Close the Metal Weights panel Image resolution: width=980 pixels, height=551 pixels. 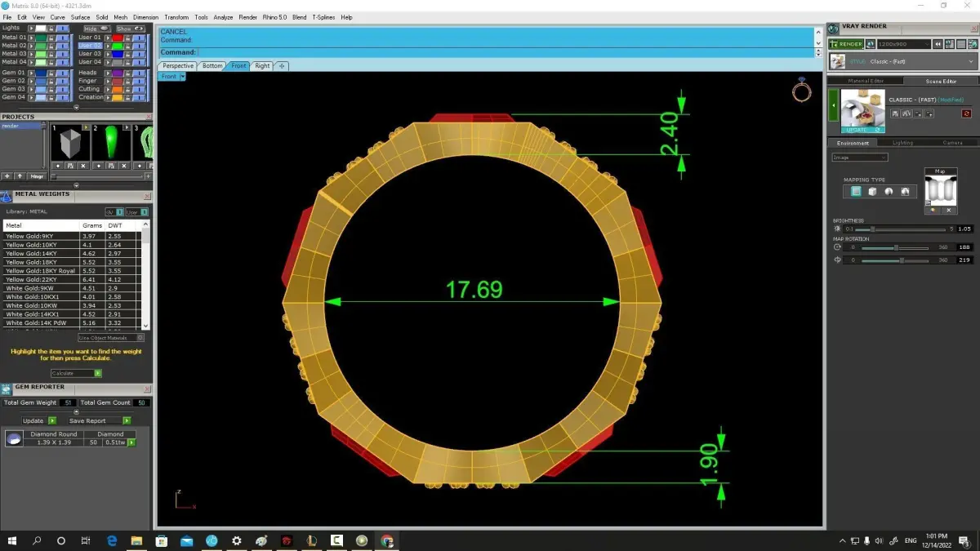coord(147,196)
